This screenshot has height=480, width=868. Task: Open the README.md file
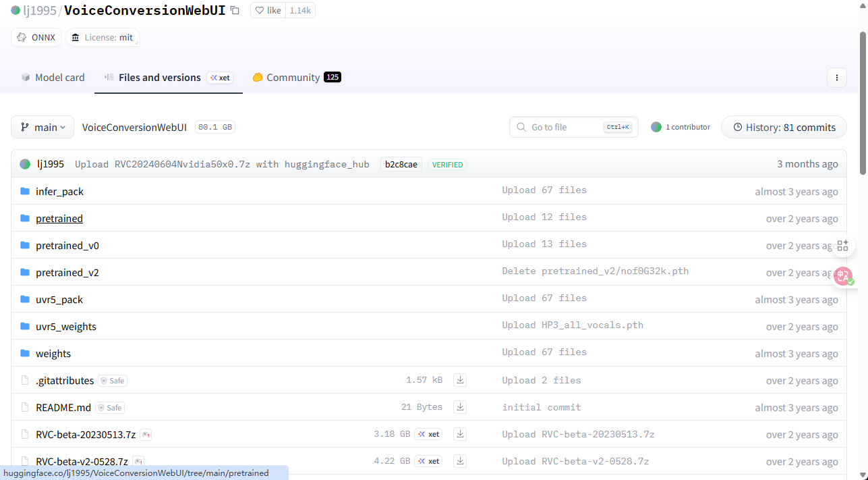click(63, 408)
